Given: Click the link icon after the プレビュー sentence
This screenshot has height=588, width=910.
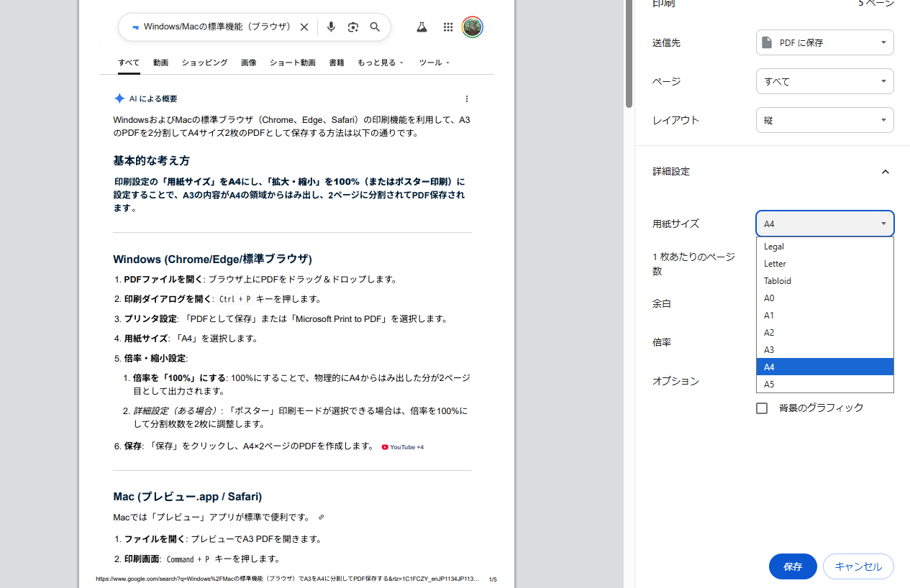Looking at the screenshot, I should coord(321,516).
